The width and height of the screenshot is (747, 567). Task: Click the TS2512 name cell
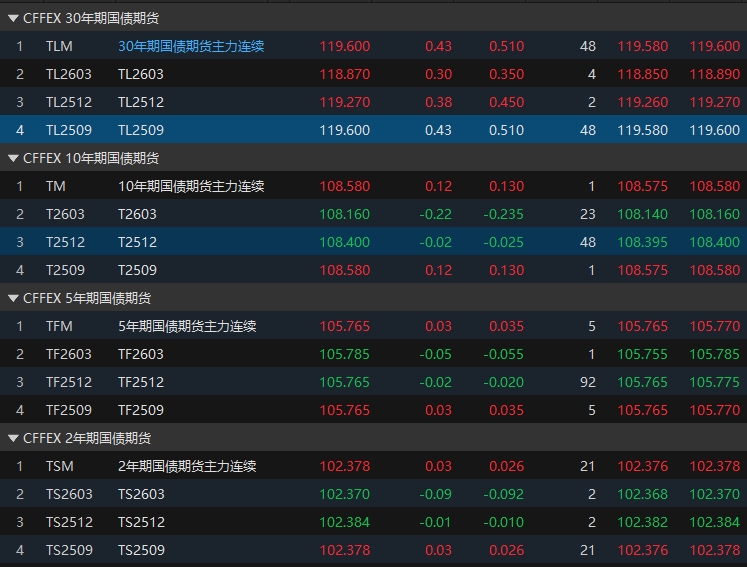tap(141, 522)
